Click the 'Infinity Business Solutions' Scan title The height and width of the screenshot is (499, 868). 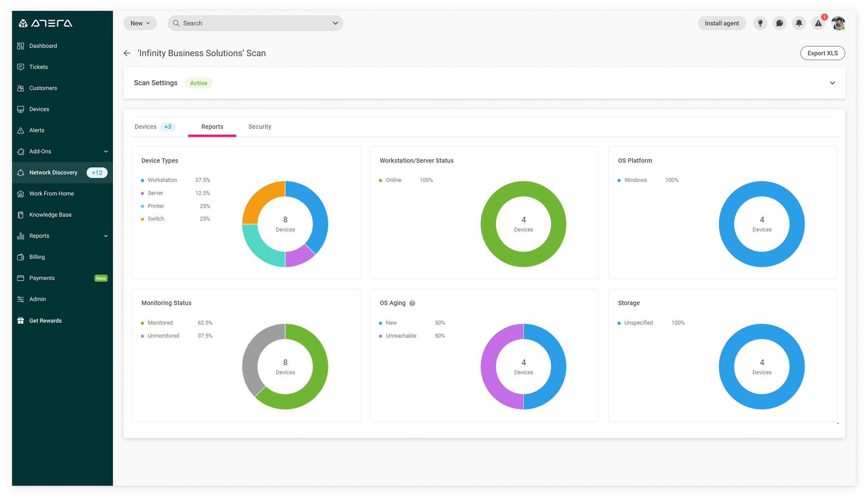tap(202, 53)
